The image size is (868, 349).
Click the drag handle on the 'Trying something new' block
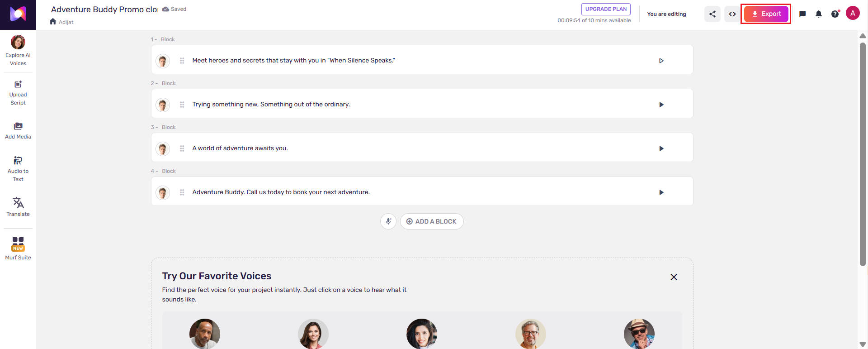[182, 105]
